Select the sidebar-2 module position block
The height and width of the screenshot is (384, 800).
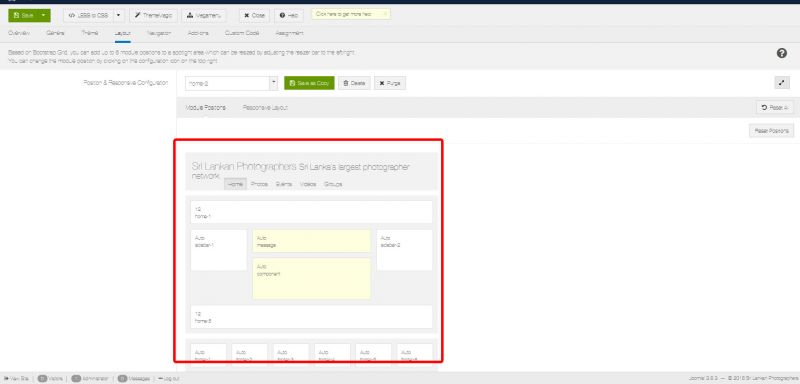click(x=405, y=250)
